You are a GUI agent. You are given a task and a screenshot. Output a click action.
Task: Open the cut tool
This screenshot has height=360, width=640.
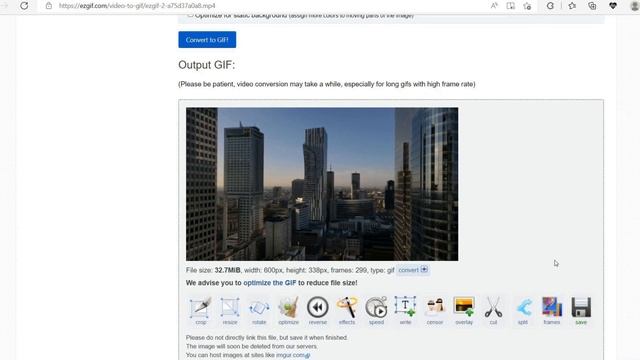(x=493, y=311)
